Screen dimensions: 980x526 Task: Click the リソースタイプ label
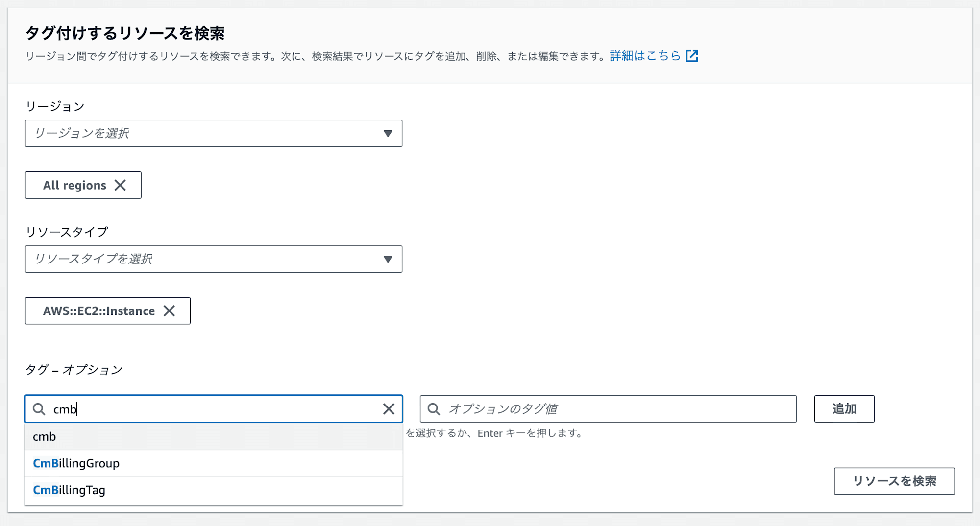point(67,232)
